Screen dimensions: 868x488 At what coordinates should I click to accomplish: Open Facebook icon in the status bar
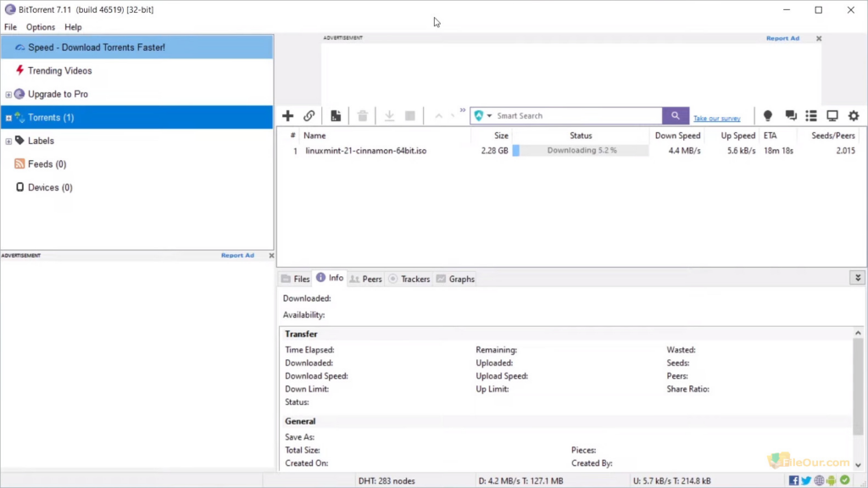(794, 480)
